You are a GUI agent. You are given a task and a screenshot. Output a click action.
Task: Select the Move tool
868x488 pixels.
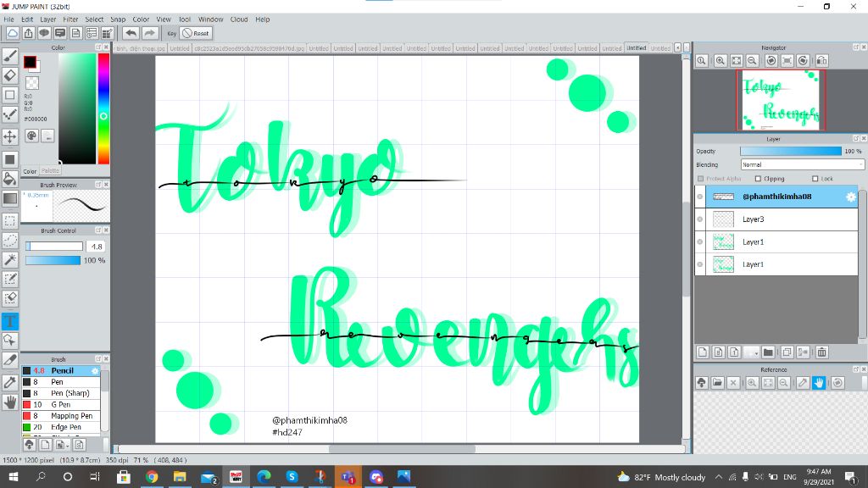[10, 136]
